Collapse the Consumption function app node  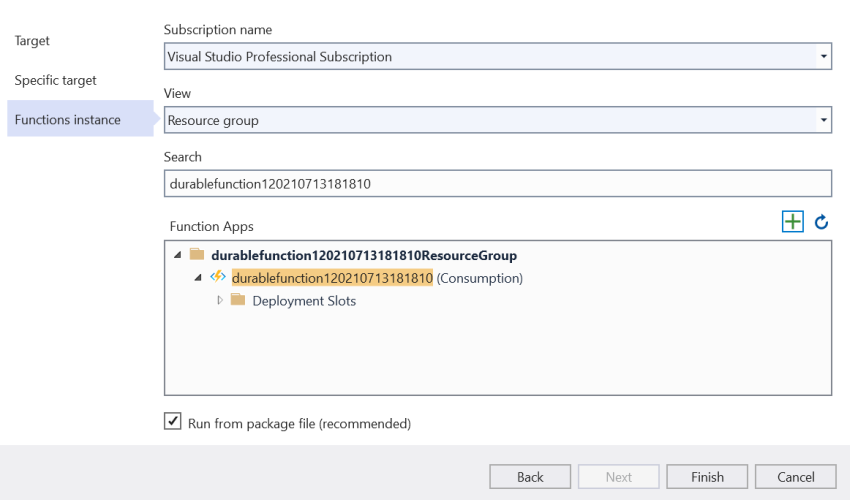point(198,277)
